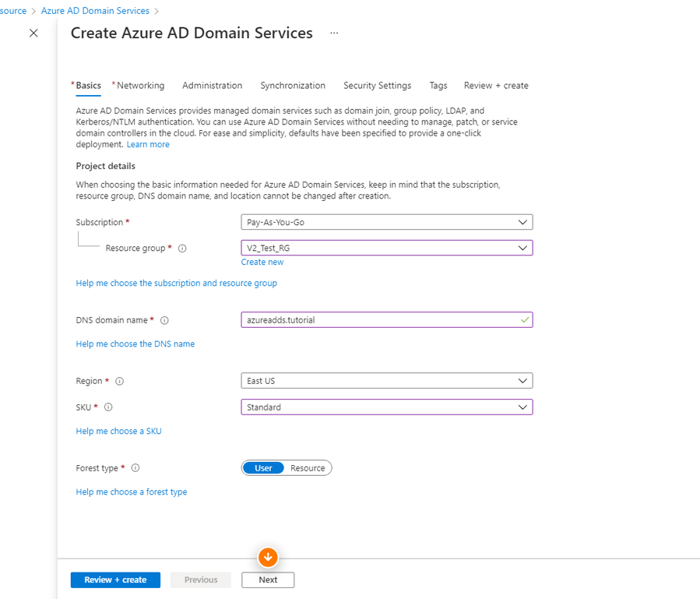This screenshot has width=700, height=599.
Task: Select User forest type
Action: [263, 468]
